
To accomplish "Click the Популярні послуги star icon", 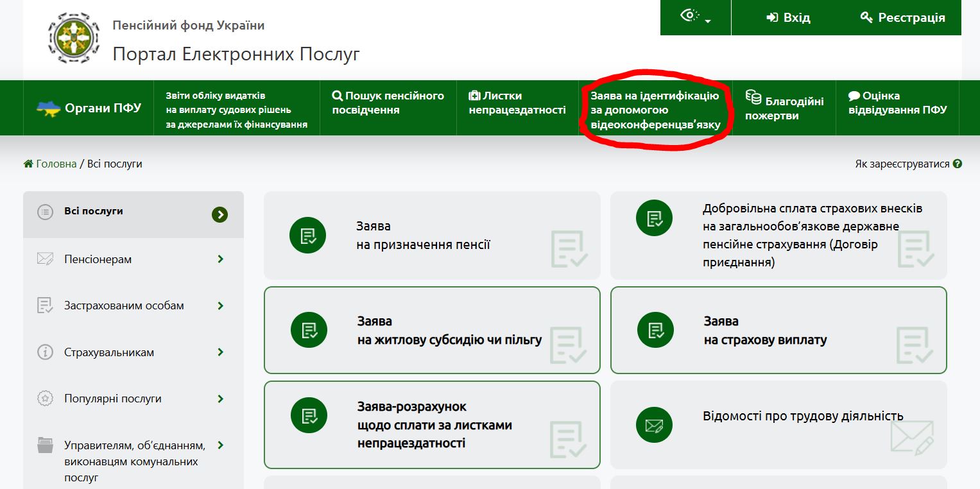I will (x=45, y=399).
